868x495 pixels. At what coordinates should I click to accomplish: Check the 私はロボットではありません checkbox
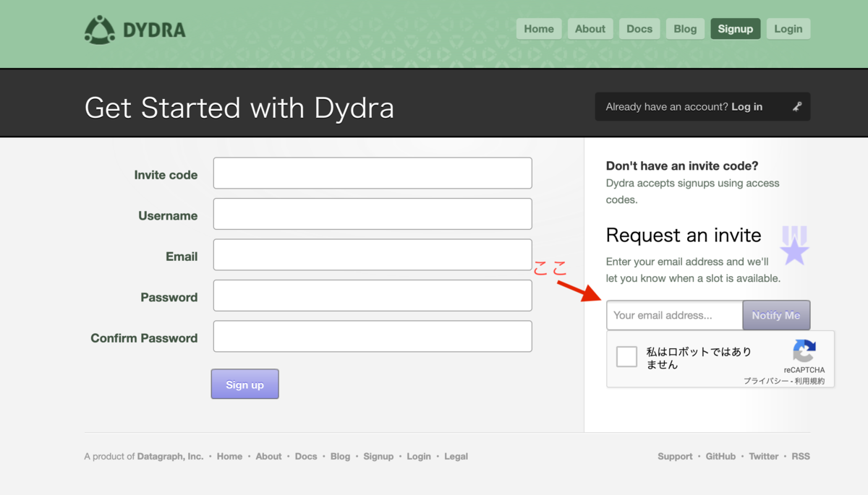point(626,356)
